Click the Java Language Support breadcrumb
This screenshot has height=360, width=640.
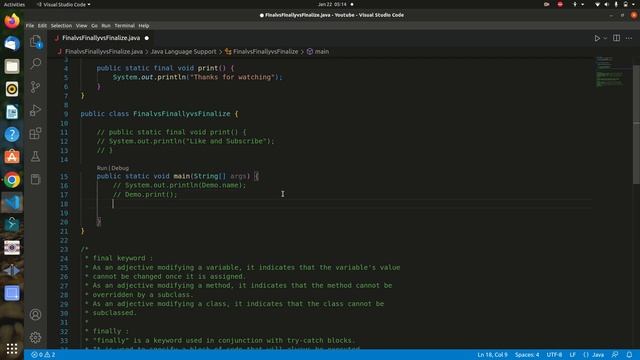tap(183, 51)
